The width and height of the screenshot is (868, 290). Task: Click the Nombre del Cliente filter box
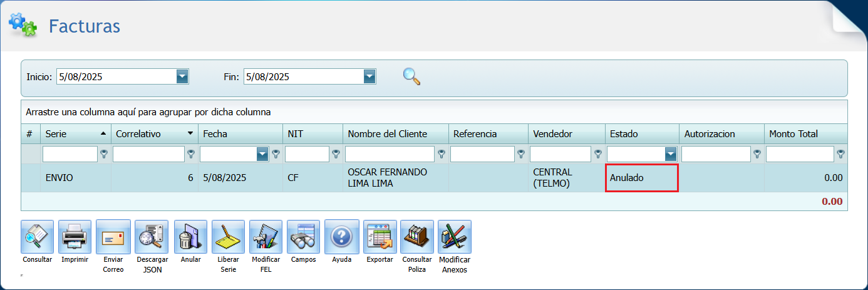click(x=390, y=154)
